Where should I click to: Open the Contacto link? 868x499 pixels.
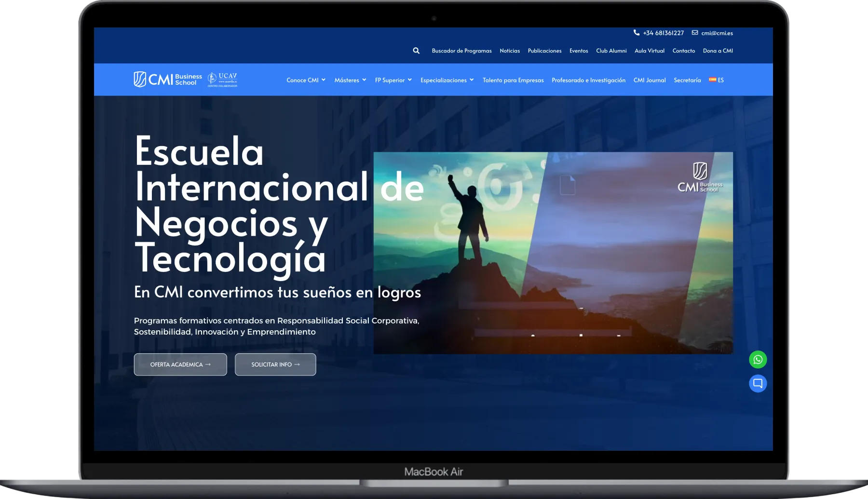tap(684, 51)
